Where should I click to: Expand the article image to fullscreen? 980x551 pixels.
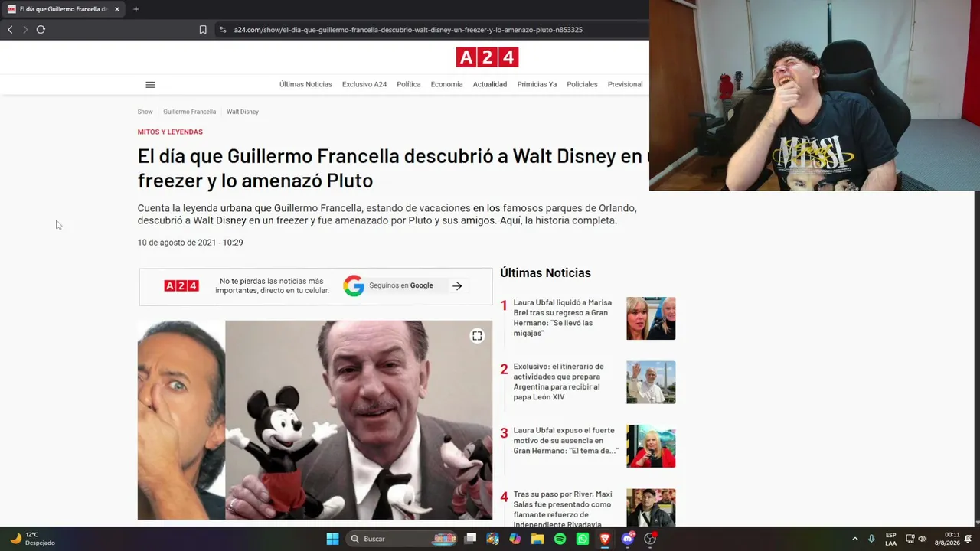click(x=477, y=336)
